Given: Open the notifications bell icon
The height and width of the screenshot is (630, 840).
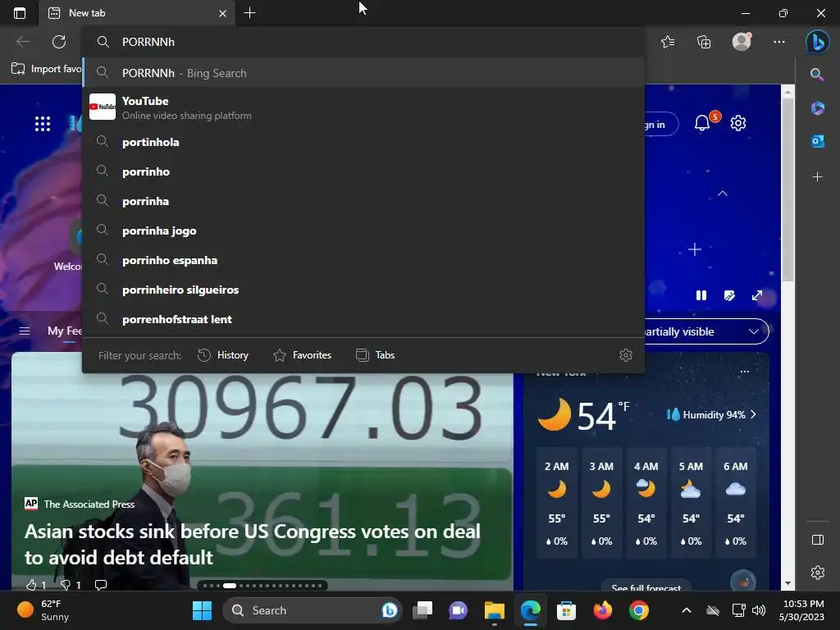Looking at the screenshot, I should pos(702,123).
